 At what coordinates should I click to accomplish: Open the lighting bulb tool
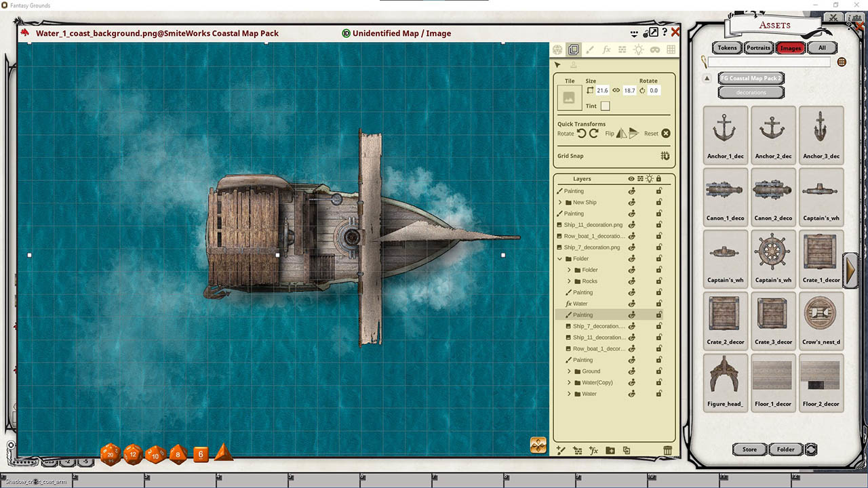coord(638,50)
